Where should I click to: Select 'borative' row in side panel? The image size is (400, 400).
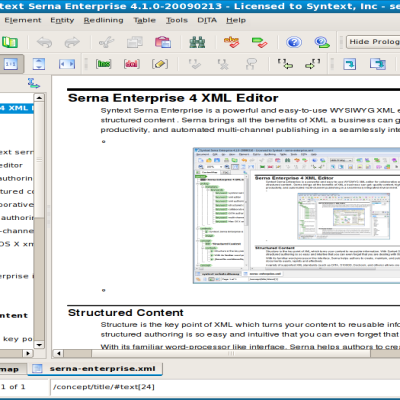[17, 205]
